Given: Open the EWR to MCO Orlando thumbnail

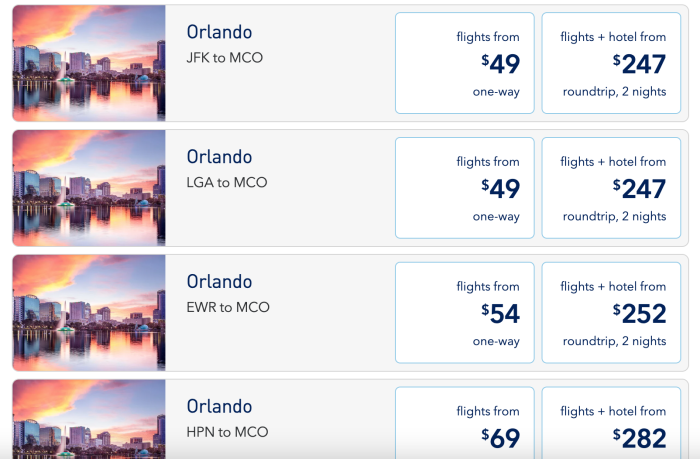Looking at the screenshot, I should [89, 313].
